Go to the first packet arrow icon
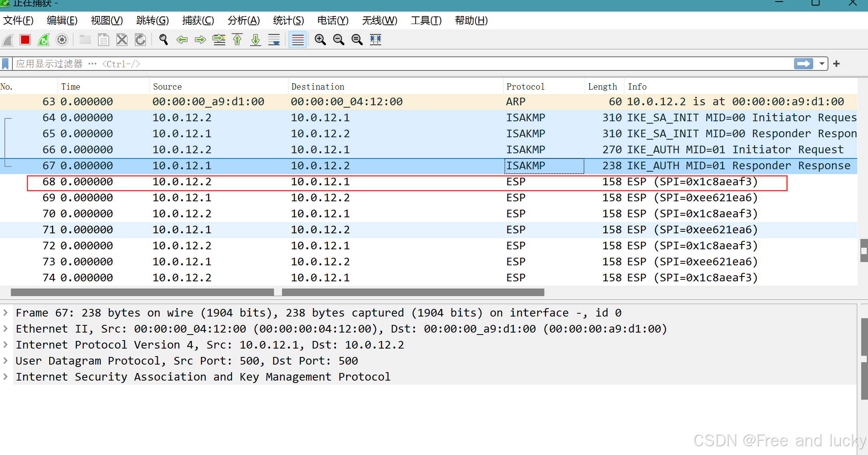 (237, 40)
